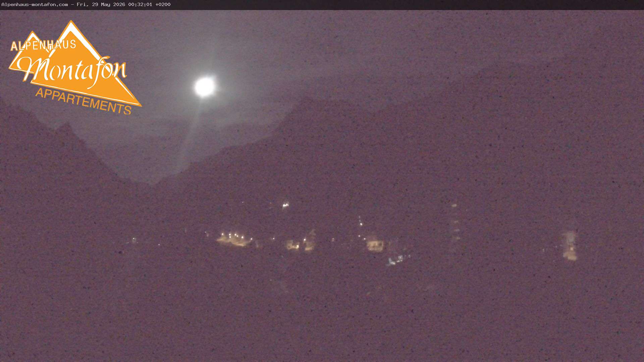Click the illuminated house in the village center
The height and width of the screenshot is (362, 644).
click(375, 243)
